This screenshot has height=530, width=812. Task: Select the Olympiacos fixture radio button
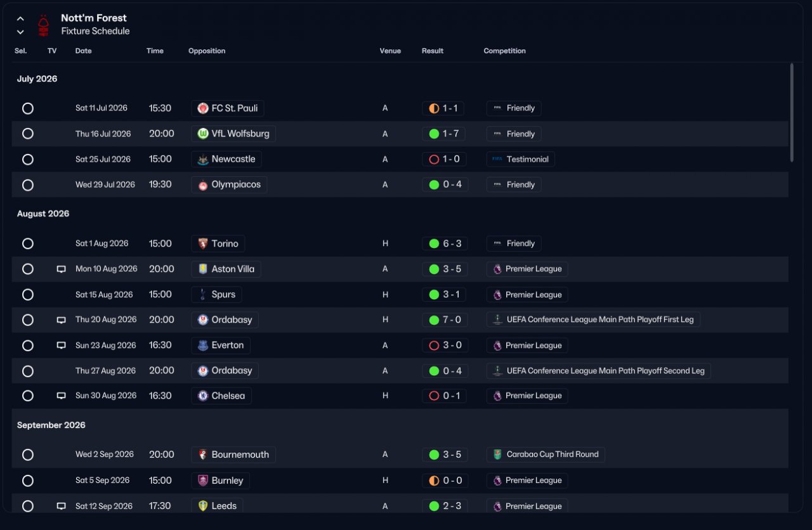[28, 185]
